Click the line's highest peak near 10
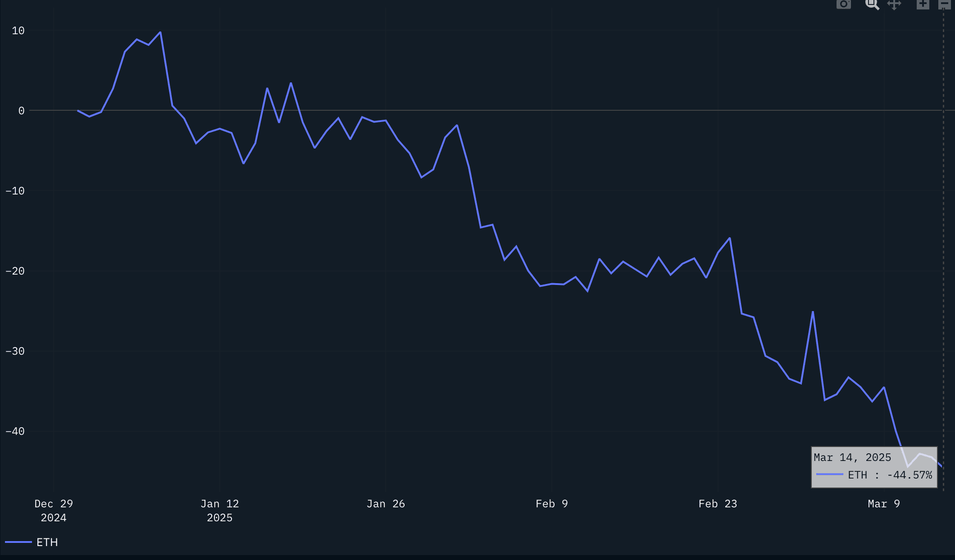This screenshot has width=955, height=560. [160, 32]
